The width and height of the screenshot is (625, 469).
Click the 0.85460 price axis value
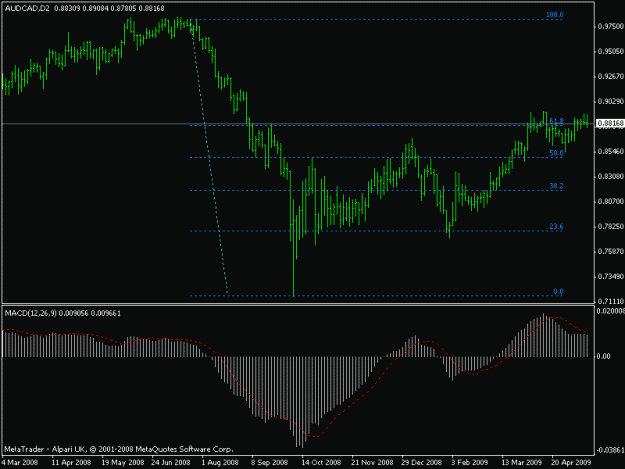pyautogui.click(x=611, y=152)
